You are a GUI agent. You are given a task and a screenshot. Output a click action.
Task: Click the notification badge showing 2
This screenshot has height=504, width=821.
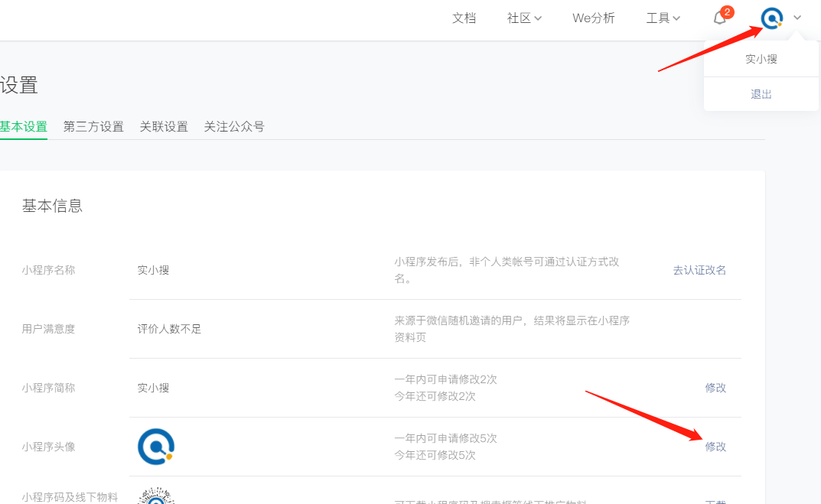(727, 12)
